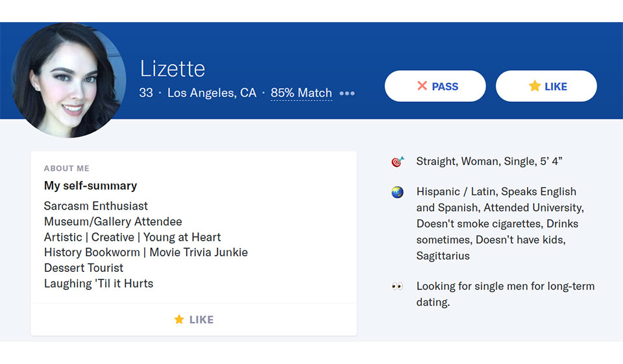Screen dimensions: 623x364
Task: Click the Sarcasm Enthusiast line
Action: (96, 206)
